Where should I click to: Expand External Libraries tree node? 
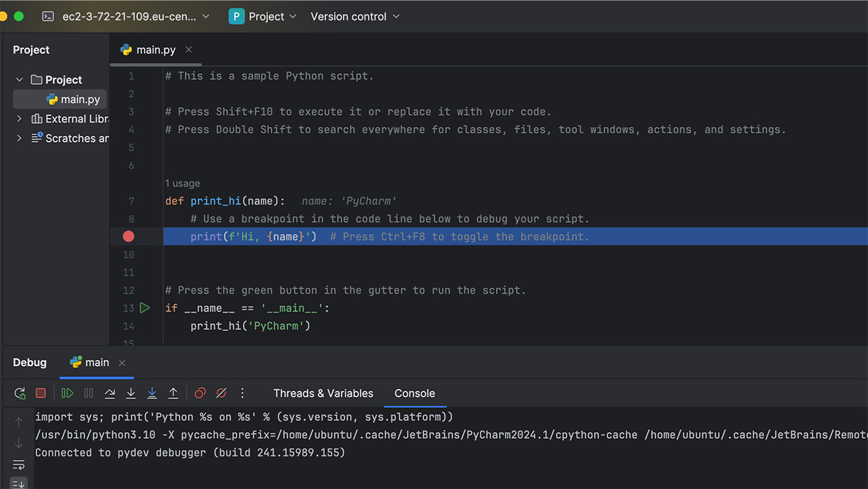point(20,119)
